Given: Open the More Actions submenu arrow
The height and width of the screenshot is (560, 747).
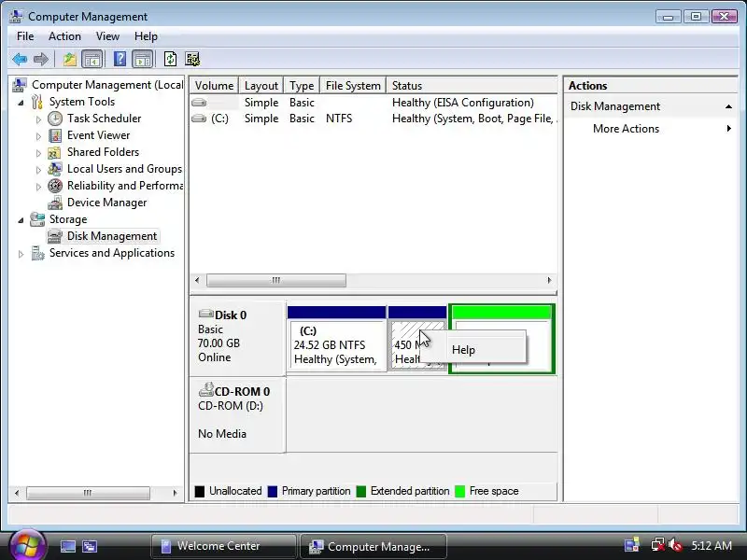Looking at the screenshot, I should click(729, 129).
